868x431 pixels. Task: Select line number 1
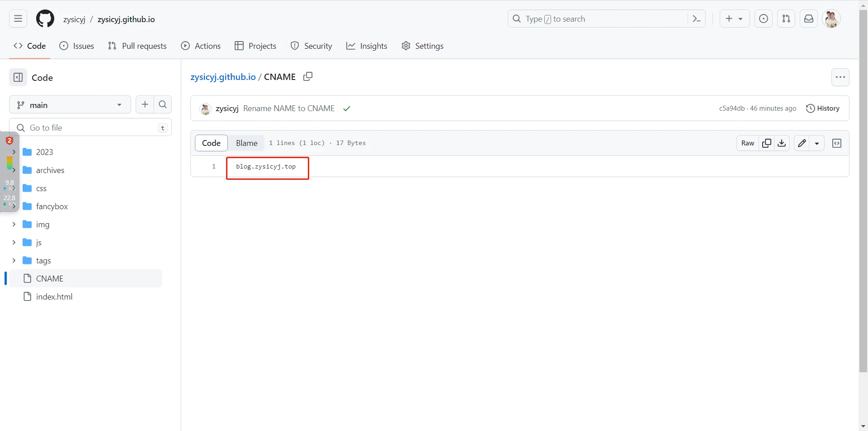click(214, 167)
